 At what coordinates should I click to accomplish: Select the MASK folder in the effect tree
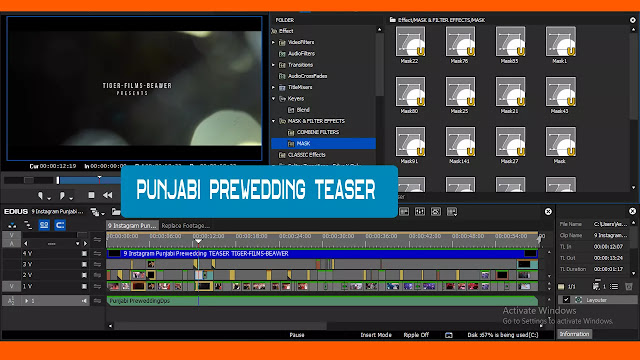pyautogui.click(x=323, y=144)
